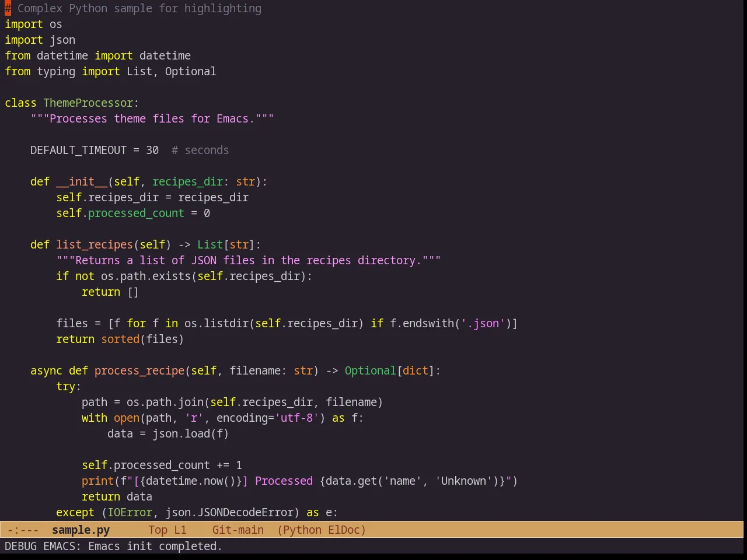Click the 'Optional[dict]' return annotation
Viewport: 747px width, 560px height.
pos(390,370)
